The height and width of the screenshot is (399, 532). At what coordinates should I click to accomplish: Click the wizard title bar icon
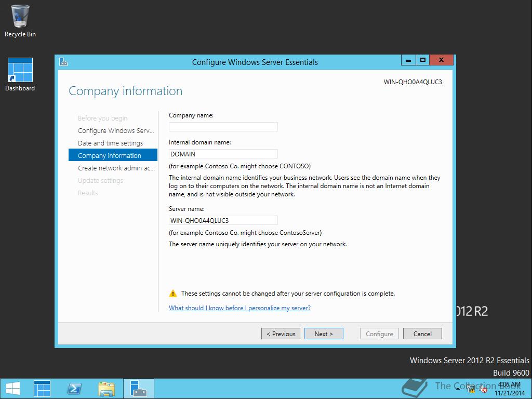point(63,62)
